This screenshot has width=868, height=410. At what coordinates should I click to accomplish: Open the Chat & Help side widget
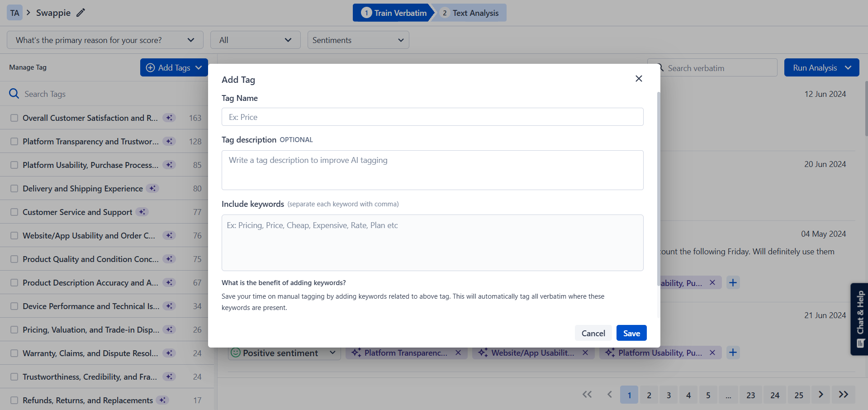coord(859,319)
